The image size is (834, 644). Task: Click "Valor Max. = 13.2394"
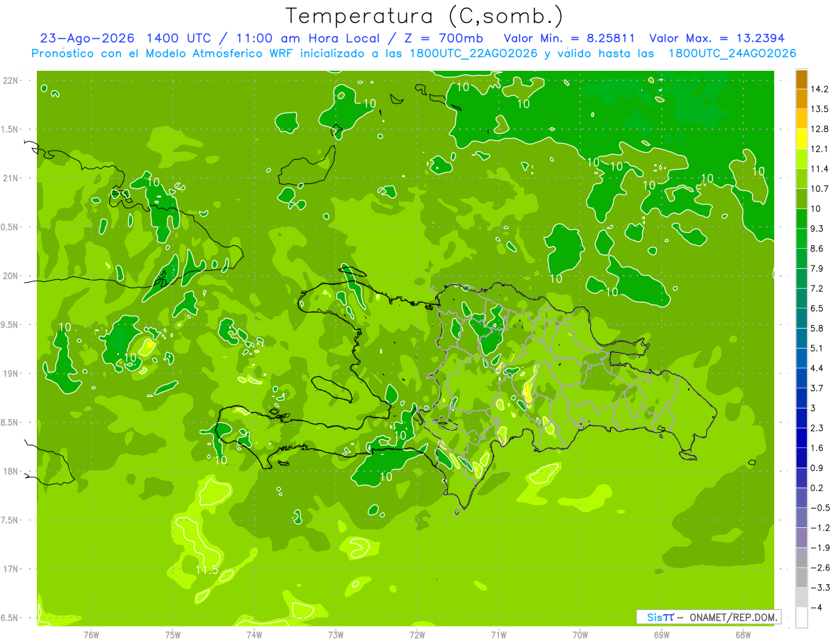(717, 38)
